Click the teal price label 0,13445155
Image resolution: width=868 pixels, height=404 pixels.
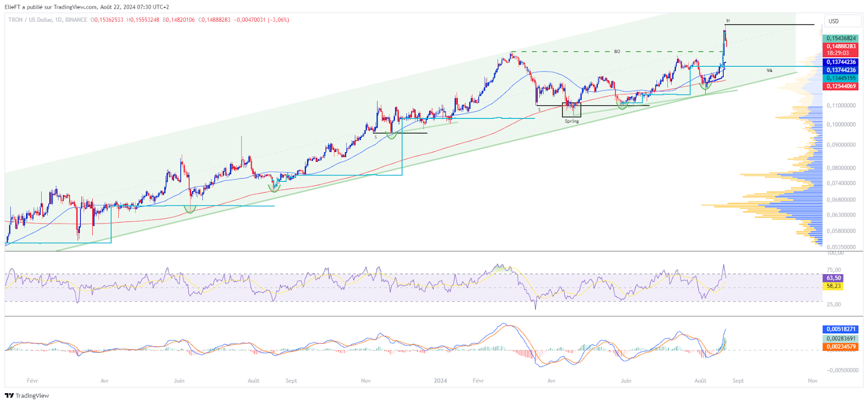pos(841,78)
